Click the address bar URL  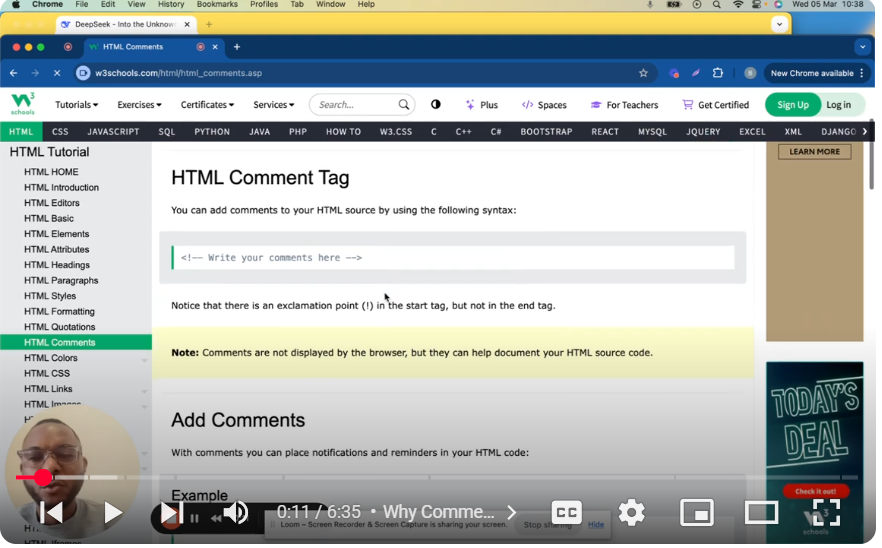point(178,73)
